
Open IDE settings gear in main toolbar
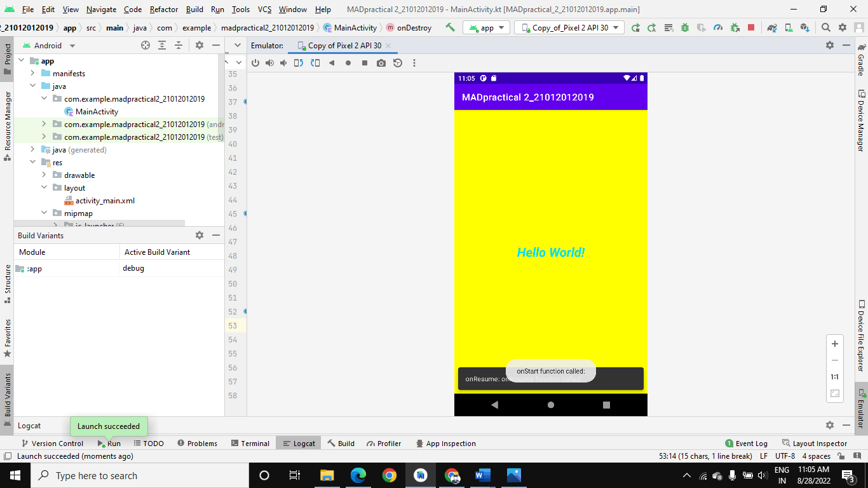(843, 27)
